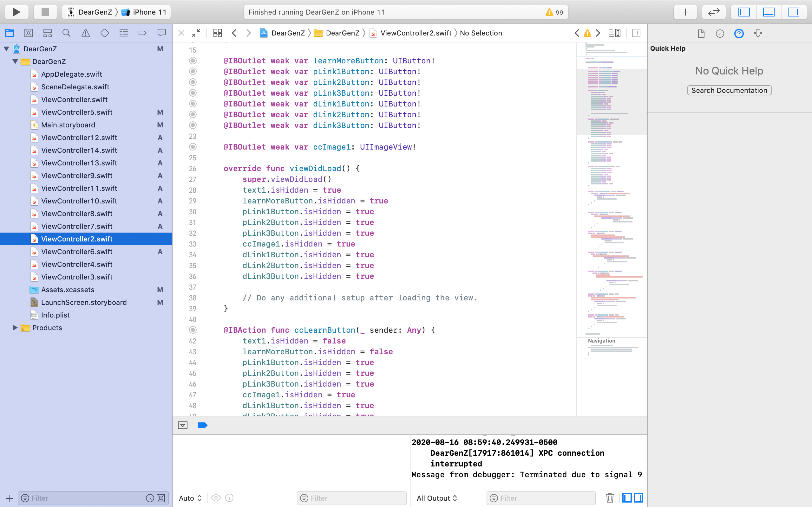Select ViewController5.swift in the navigator

76,112
